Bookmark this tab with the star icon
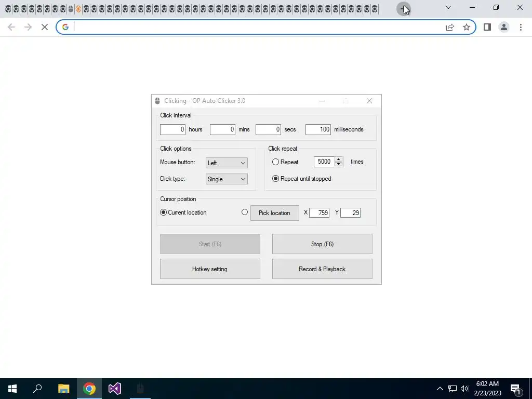 click(467, 27)
